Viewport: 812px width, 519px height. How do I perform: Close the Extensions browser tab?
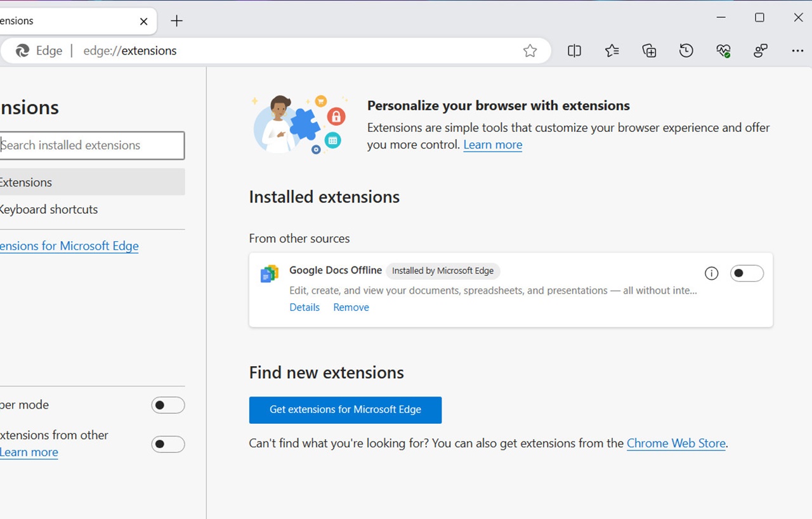point(144,21)
